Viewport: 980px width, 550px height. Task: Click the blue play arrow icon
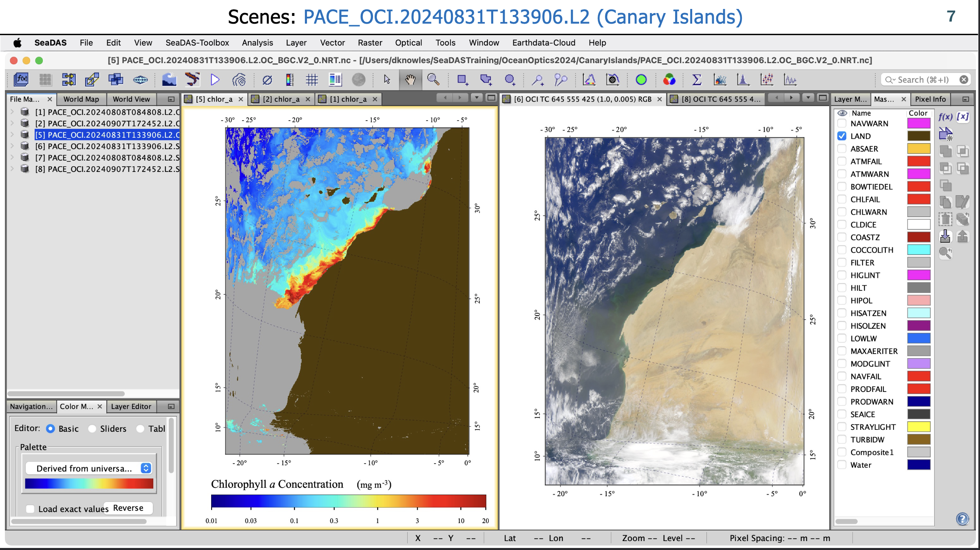[x=215, y=79]
